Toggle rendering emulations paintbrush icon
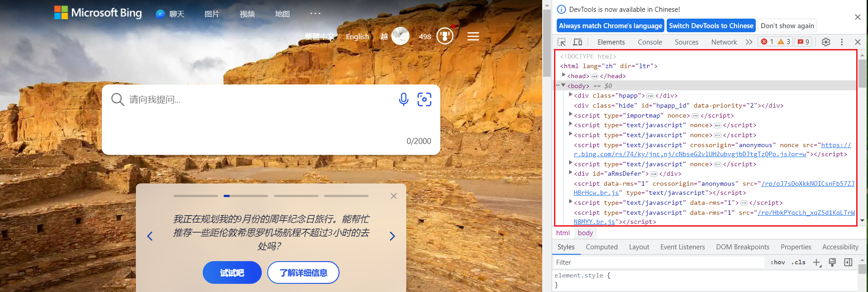The height and width of the screenshot is (292, 868). coord(832,262)
